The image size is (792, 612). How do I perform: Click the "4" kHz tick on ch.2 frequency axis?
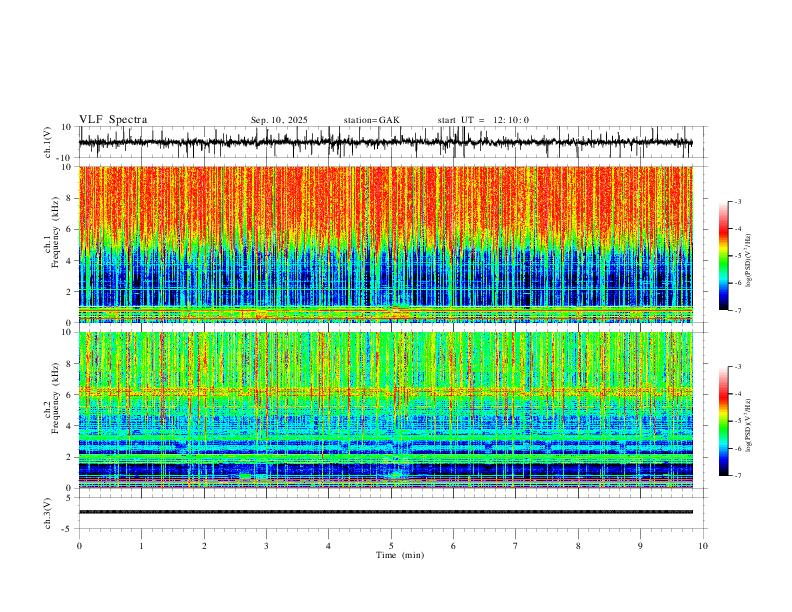(x=70, y=426)
